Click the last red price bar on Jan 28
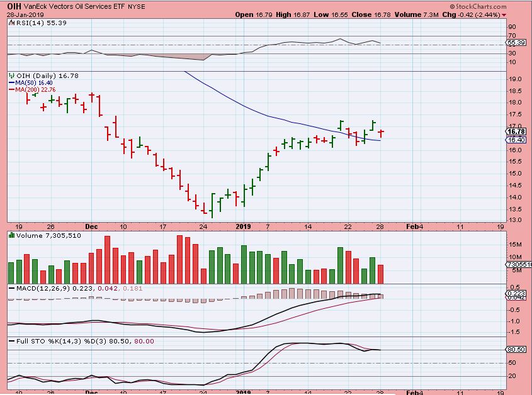Viewport: 532px width, 395px height. (x=381, y=133)
